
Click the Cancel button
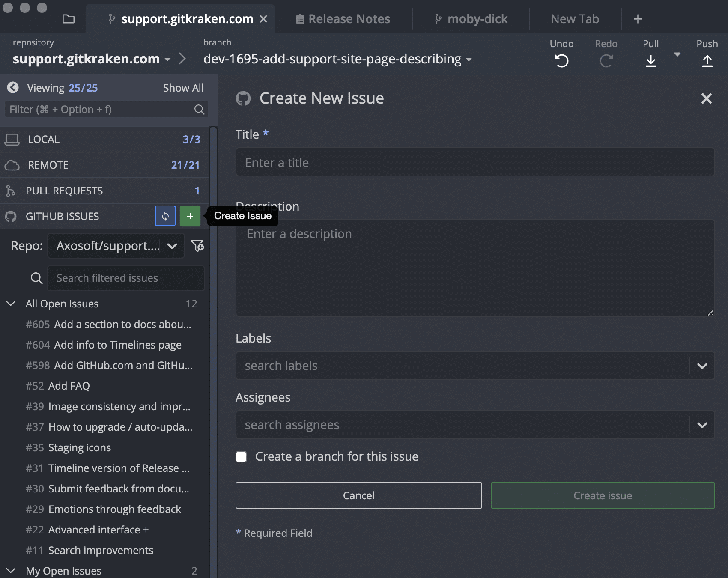pyautogui.click(x=359, y=495)
